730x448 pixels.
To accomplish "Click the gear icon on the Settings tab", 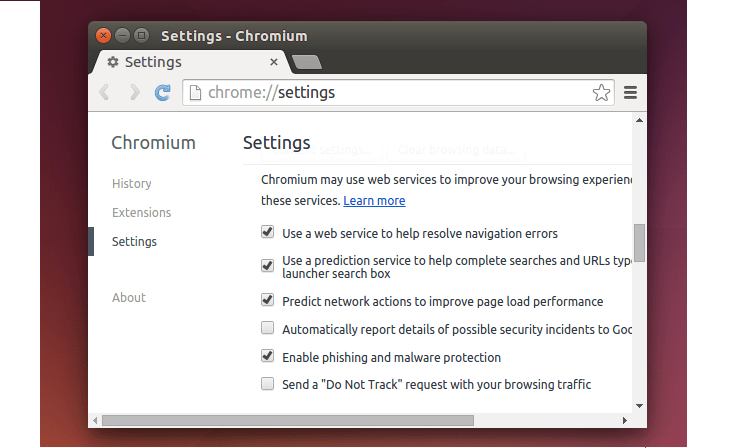I will pos(113,62).
